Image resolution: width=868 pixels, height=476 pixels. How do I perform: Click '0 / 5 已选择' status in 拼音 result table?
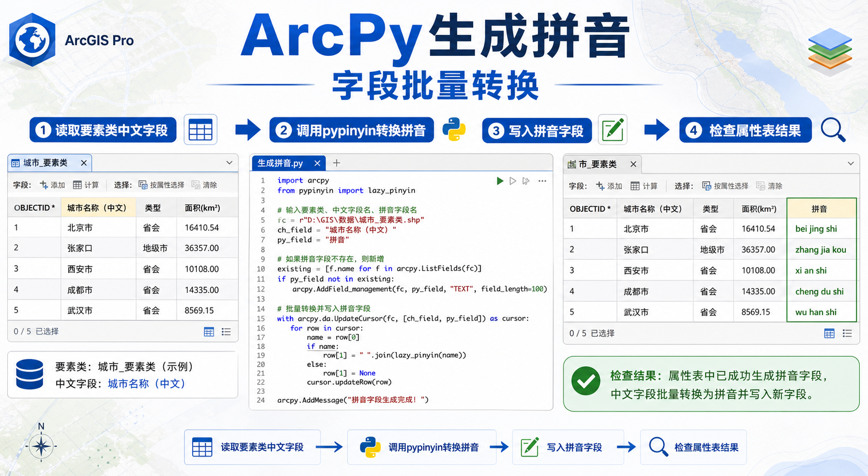point(592,334)
